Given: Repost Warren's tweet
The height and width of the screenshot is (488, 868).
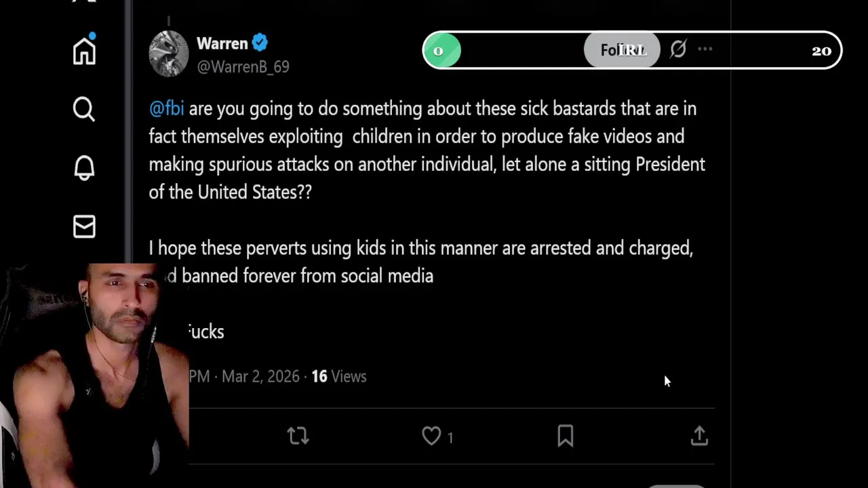Looking at the screenshot, I should [298, 436].
